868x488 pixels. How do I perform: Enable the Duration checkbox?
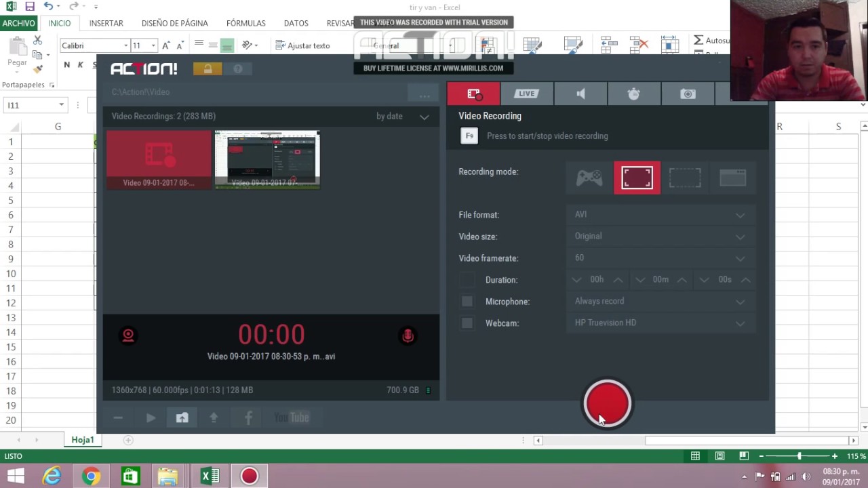point(467,280)
